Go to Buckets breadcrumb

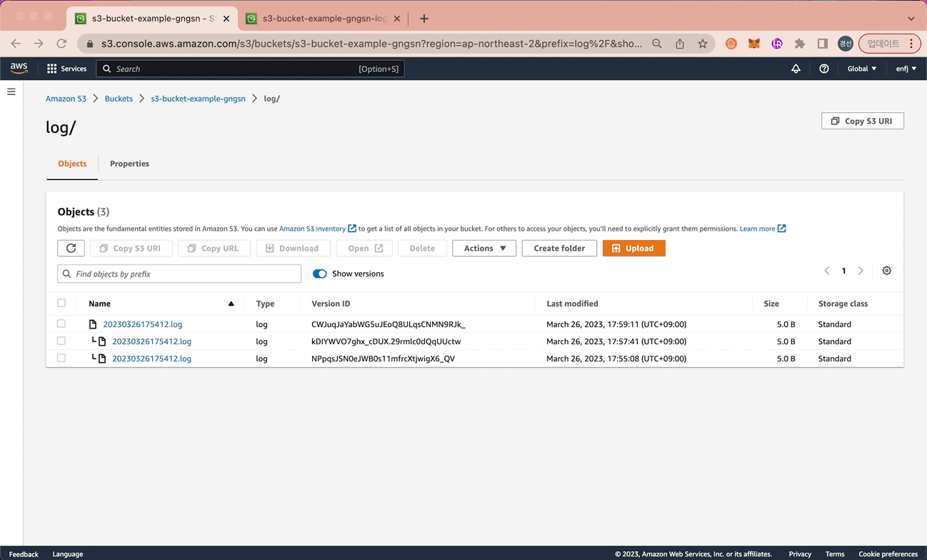tap(119, 99)
